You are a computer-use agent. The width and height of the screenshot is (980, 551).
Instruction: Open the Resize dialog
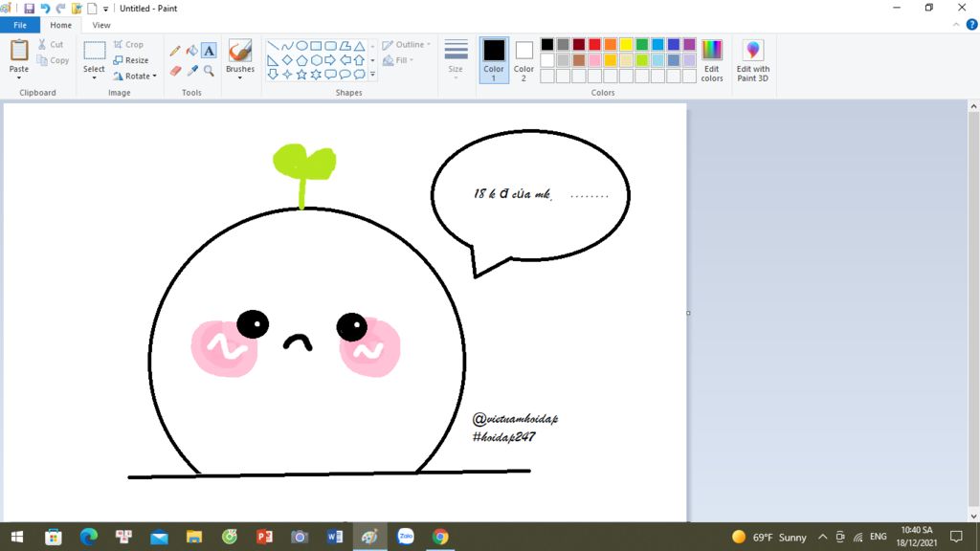pos(131,60)
